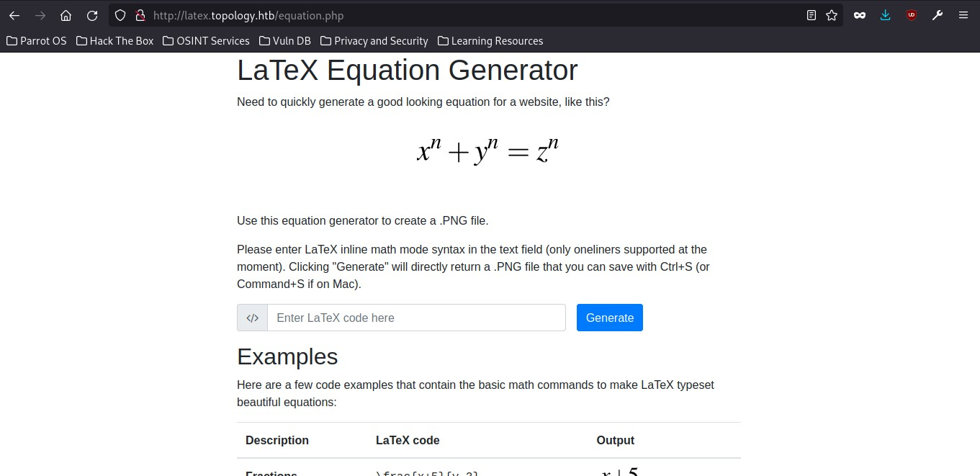The image size is (980, 476).
Task: Open the downloads panel
Action: (886, 15)
